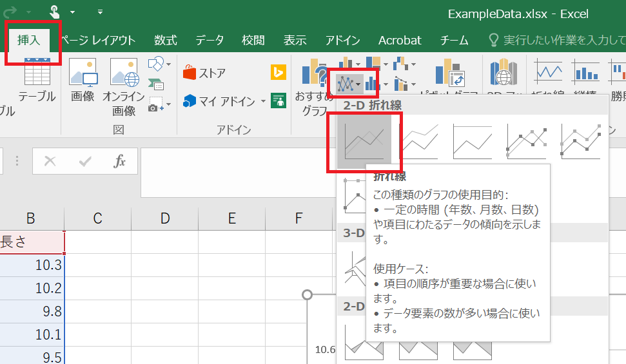Image resolution: width=626 pixels, height=364 pixels.
Task: Open おすすめグラフ recommended charts
Action: [314, 87]
